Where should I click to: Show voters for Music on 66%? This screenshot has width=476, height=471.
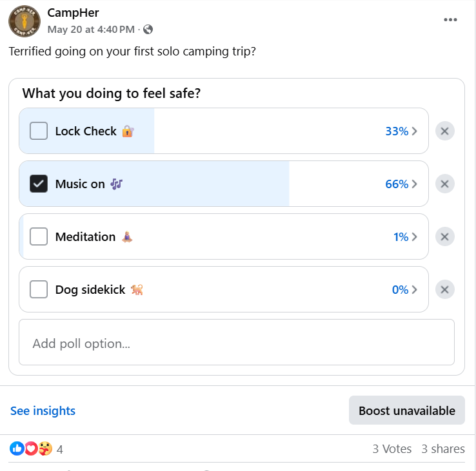tap(401, 184)
